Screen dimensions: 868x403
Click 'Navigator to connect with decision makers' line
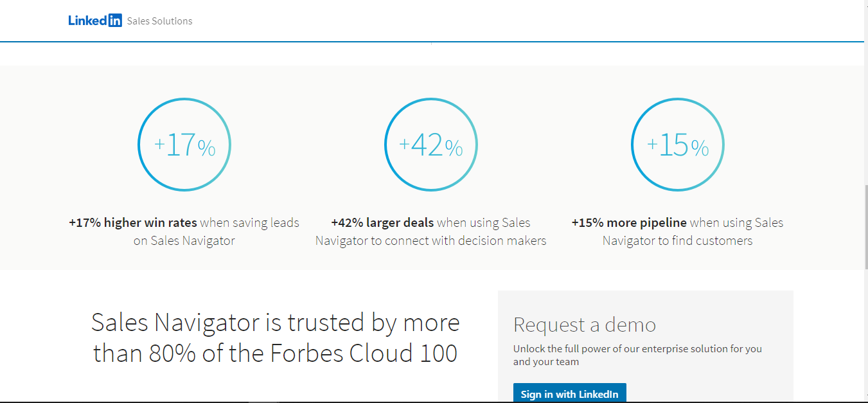(x=431, y=241)
